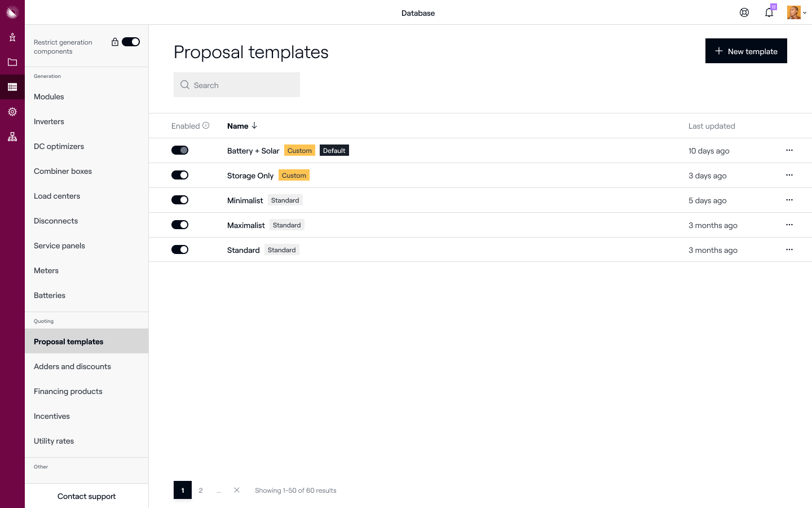Click Contact support link
The image size is (812, 508).
click(x=86, y=496)
